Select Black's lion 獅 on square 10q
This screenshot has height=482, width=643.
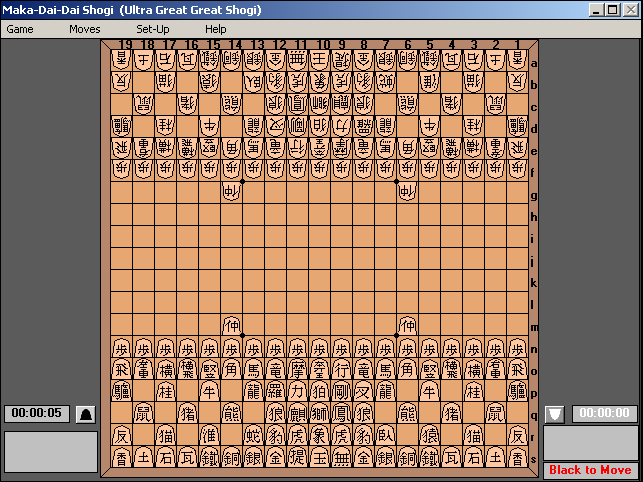coord(319,414)
